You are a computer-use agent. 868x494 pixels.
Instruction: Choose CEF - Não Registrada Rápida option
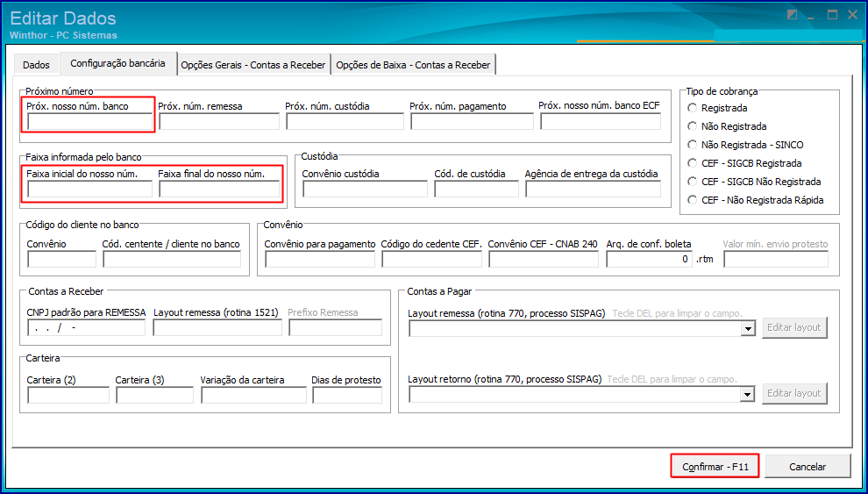755,200
